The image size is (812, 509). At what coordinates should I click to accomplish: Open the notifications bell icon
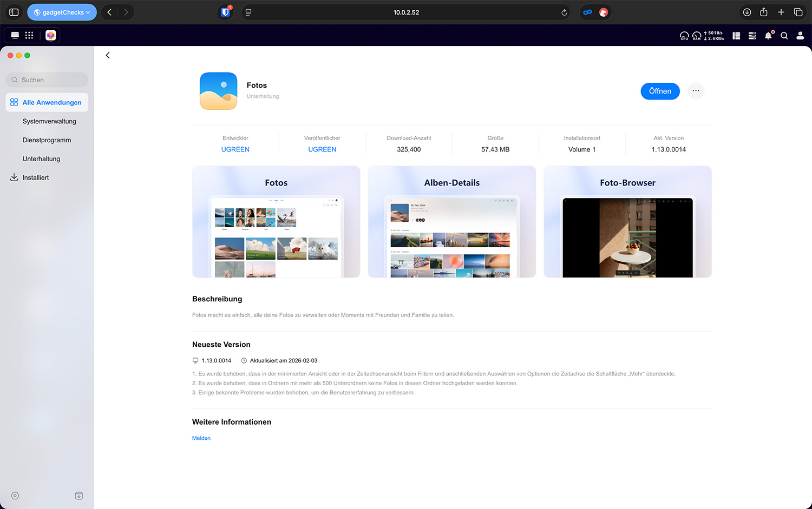(768, 36)
